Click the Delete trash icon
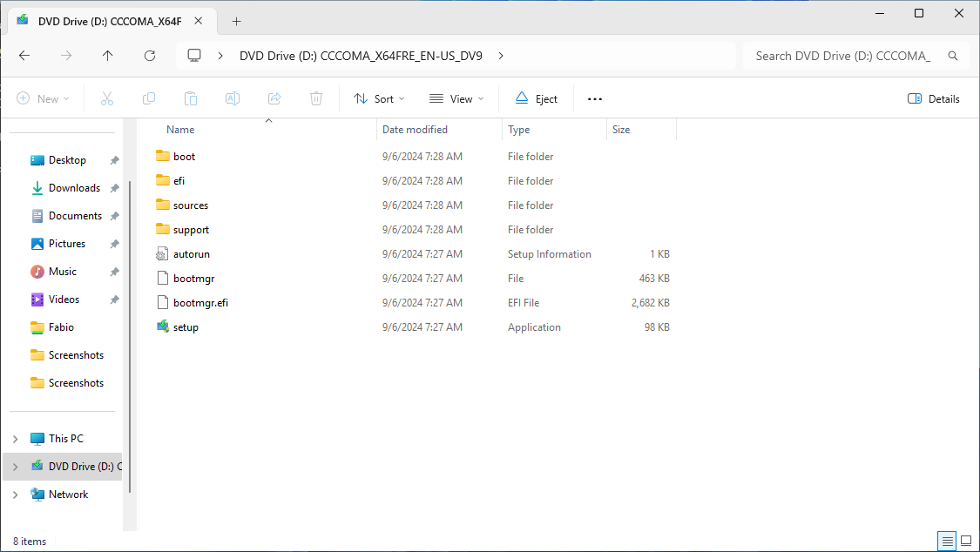This screenshot has width=980, height=552. click(x=316, y=98)
